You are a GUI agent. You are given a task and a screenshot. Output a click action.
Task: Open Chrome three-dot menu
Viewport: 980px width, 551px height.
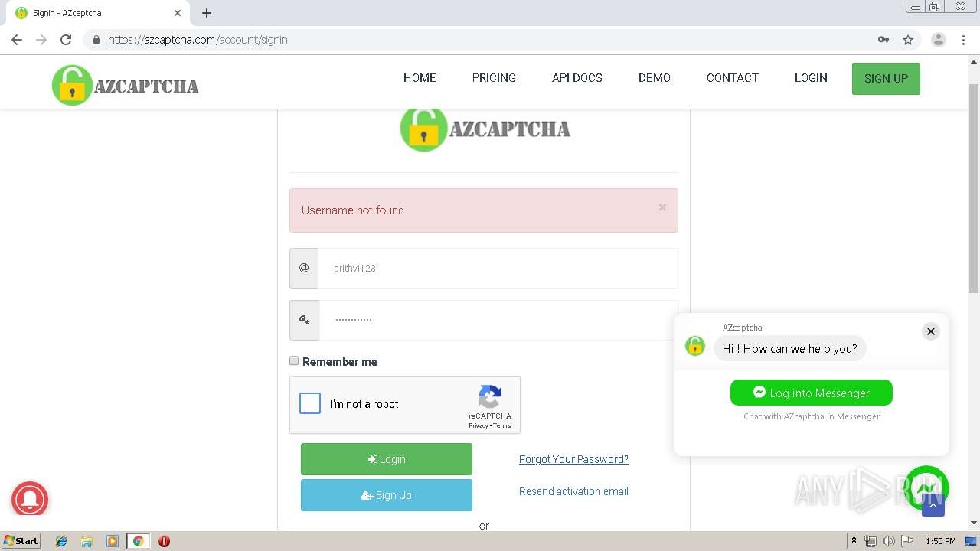(x=963, y=40)
